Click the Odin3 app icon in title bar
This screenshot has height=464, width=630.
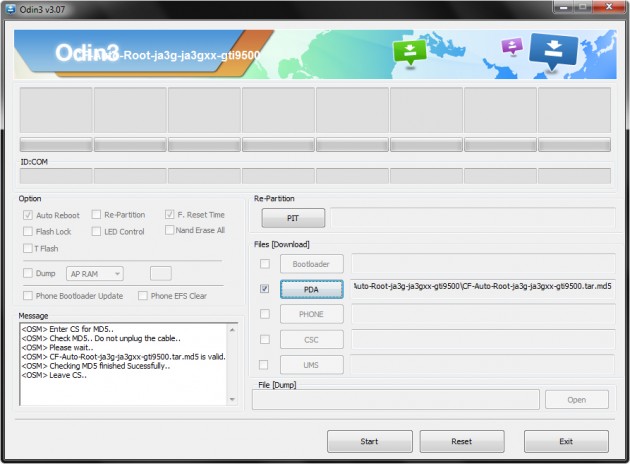tap(11, 9)
